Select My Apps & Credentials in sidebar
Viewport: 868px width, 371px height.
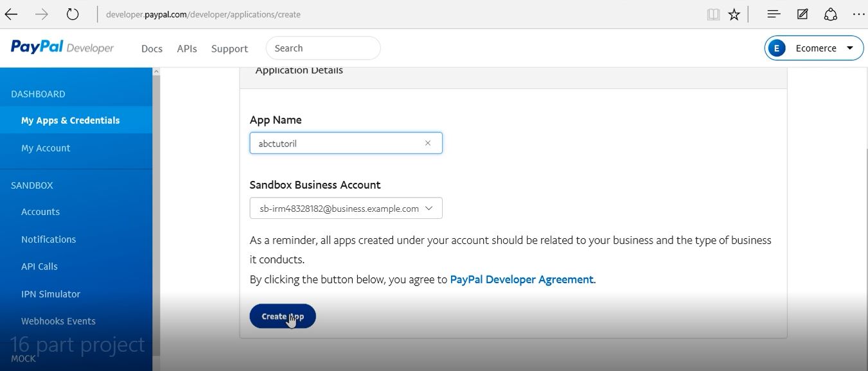coord(76,120)
